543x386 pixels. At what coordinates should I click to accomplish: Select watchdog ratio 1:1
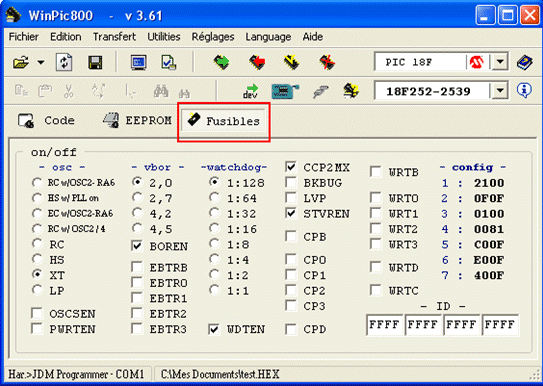[x=215, y=290]
